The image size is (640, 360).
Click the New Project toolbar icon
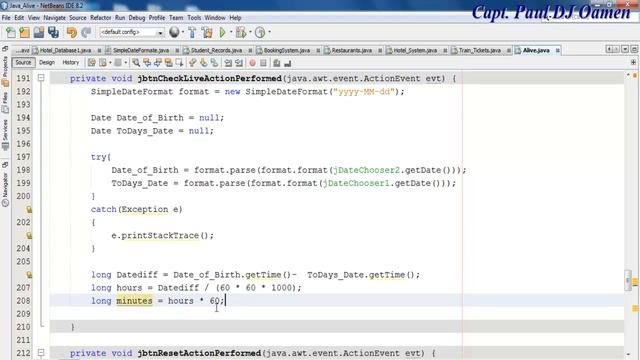tap(24, 32)
